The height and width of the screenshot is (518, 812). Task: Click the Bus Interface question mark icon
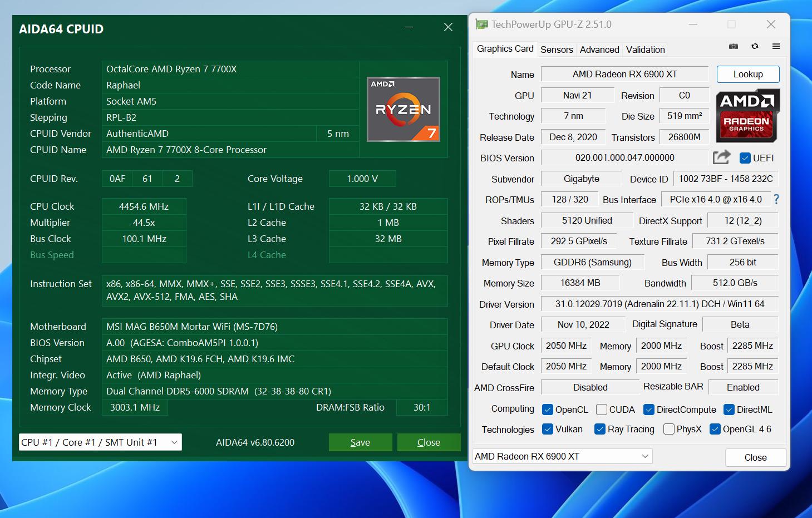776,199
